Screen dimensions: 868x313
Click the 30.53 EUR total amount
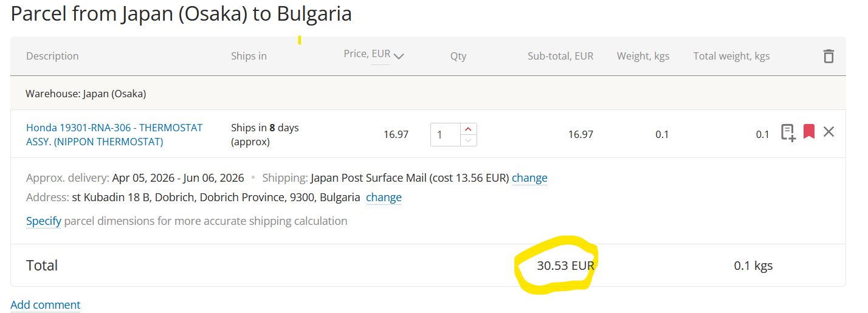[565, 266]
